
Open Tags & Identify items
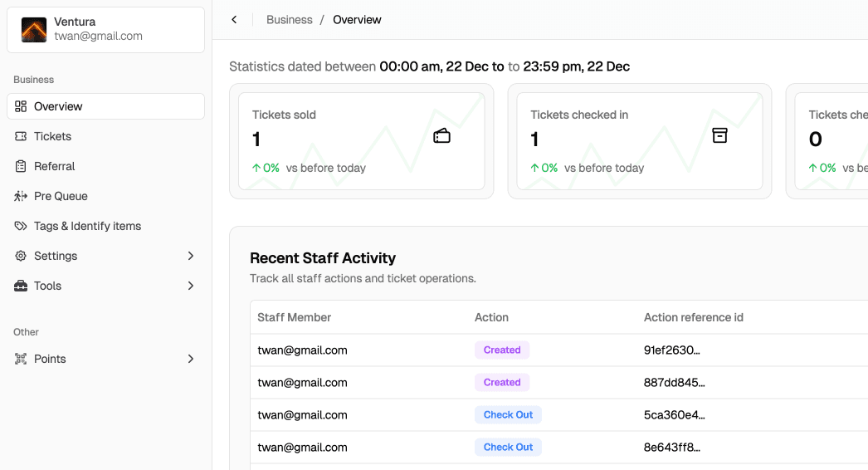(x=105, y=226)
